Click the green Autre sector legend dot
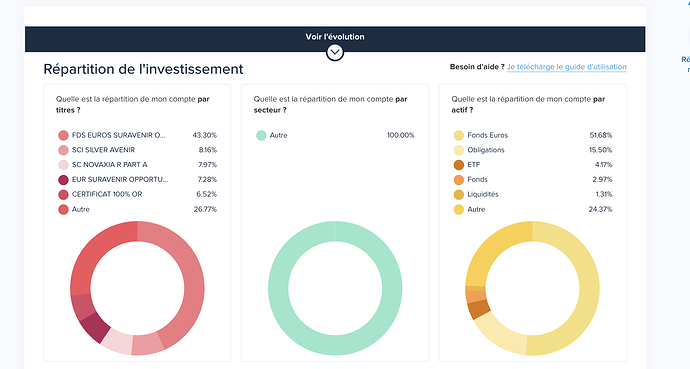Screen dimensions: 690x369 pos(261,135)
